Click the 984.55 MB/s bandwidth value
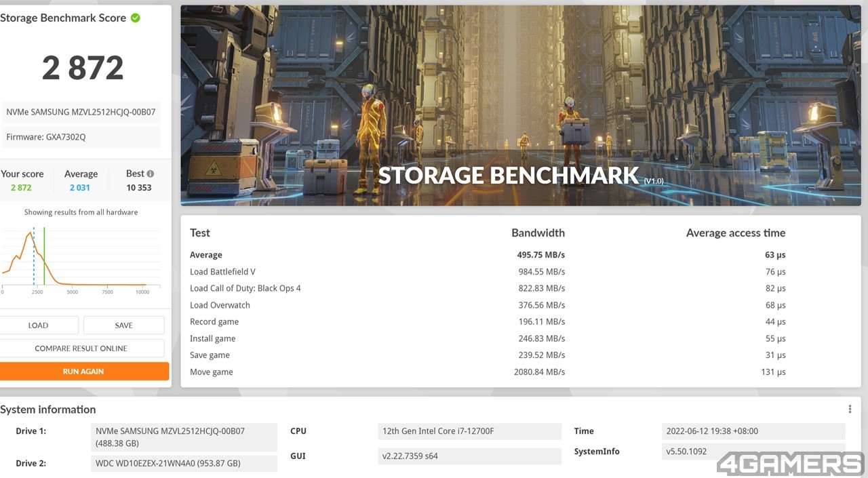The image size is (868, 478). [542, 272]
